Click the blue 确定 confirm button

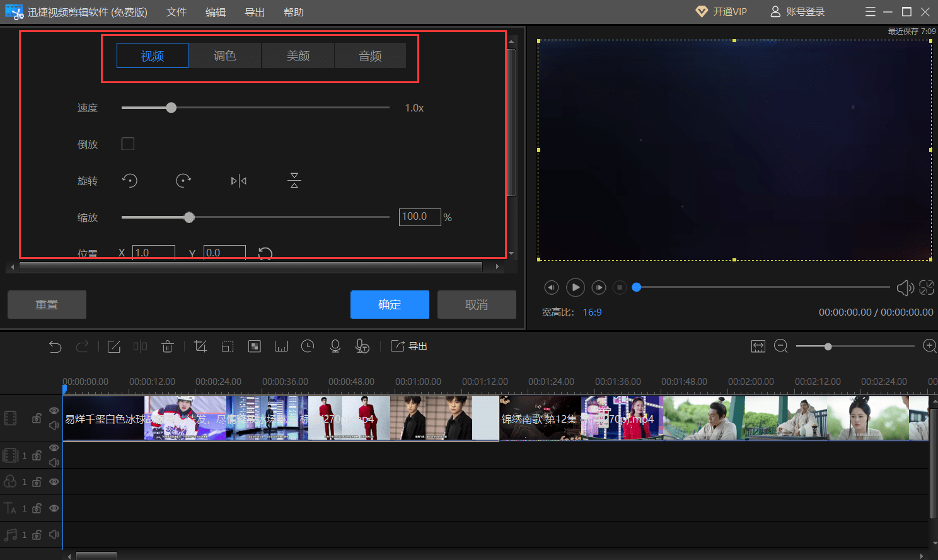(x=390, y=305)
